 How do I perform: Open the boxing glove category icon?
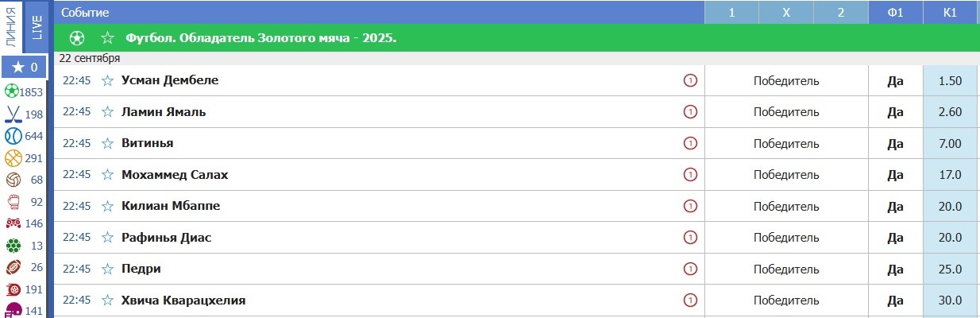tap(12, 202)
